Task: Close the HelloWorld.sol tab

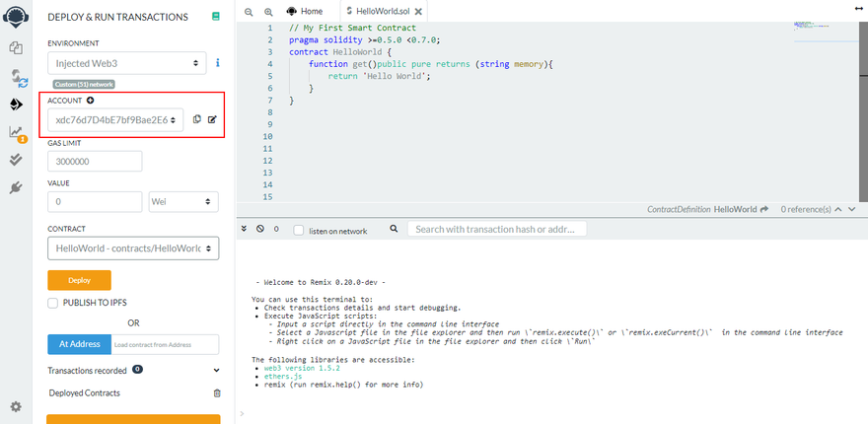Action: pos(416,11)
